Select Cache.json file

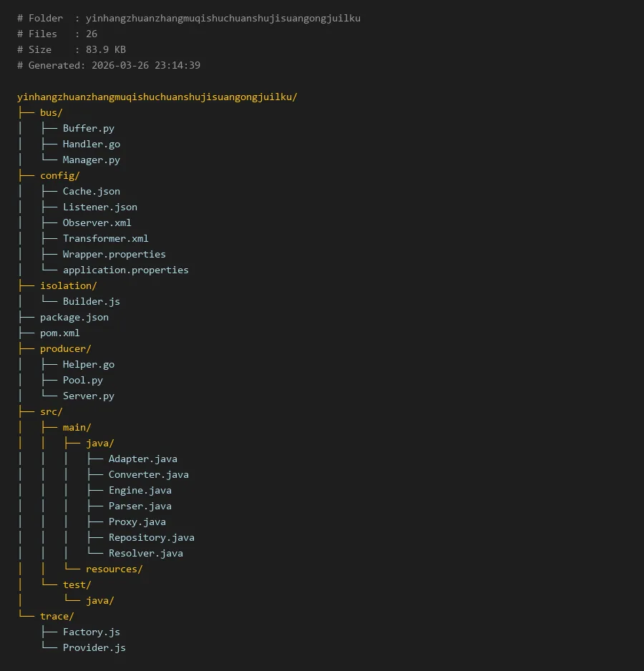click(91, 191)
